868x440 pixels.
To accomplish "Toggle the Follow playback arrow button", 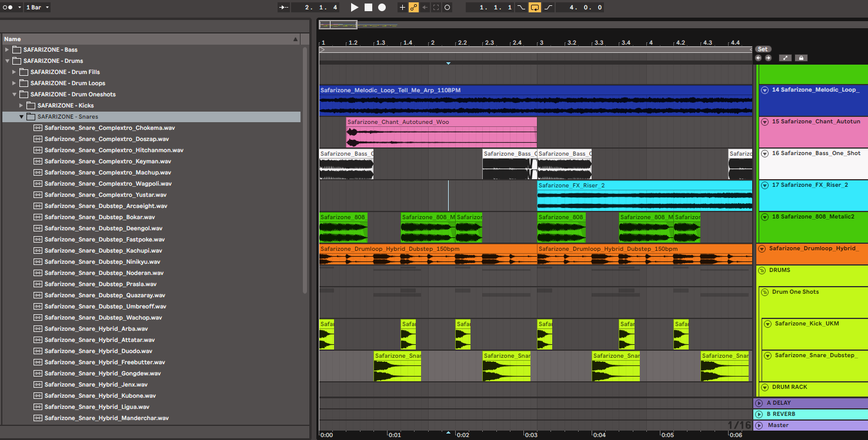I will 284,8.
